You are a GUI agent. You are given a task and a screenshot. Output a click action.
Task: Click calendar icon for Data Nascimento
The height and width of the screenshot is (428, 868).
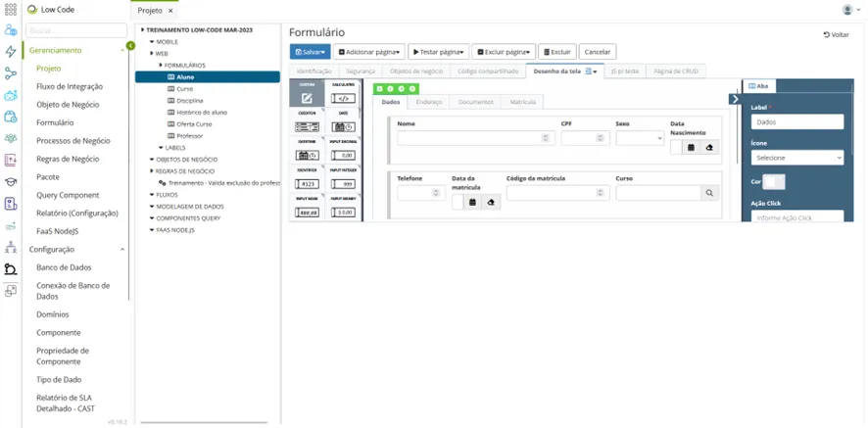(691, 147)
